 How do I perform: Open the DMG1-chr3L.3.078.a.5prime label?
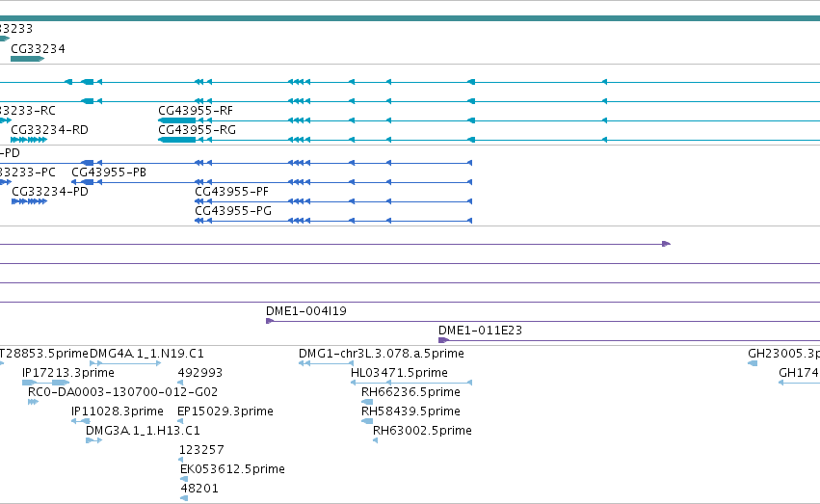click(382, 354)
